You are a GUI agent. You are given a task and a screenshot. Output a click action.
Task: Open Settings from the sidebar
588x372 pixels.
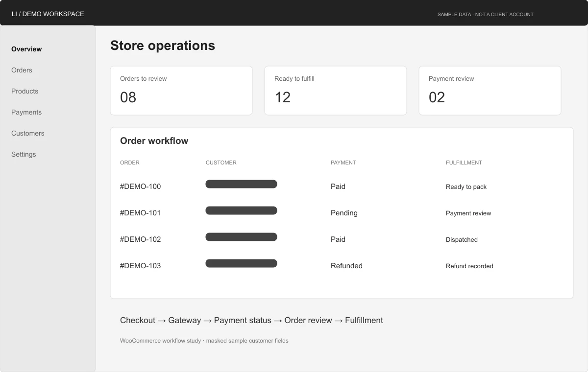[x=24, y=154]
